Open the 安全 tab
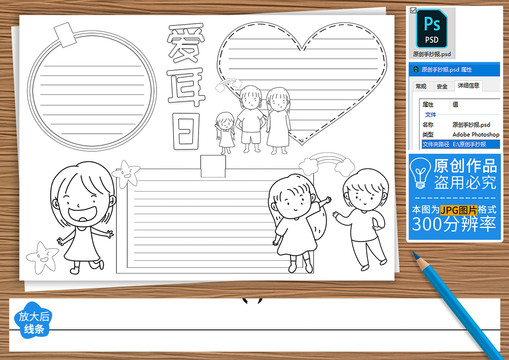 pos(442,86)
